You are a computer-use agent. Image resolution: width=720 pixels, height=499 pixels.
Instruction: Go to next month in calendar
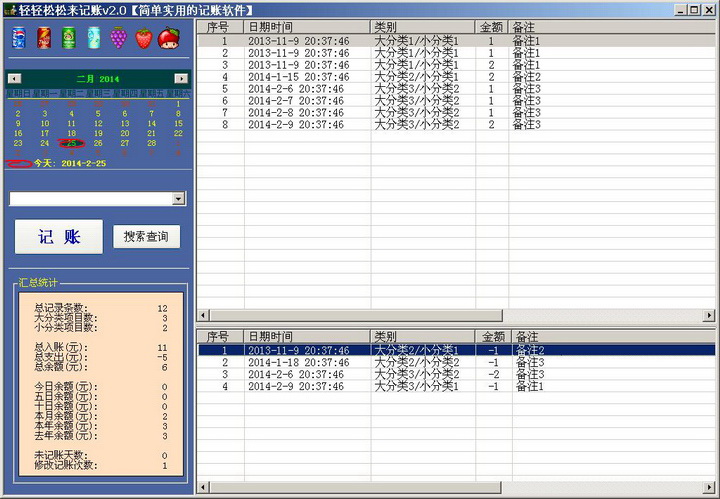tap(181, 78)
